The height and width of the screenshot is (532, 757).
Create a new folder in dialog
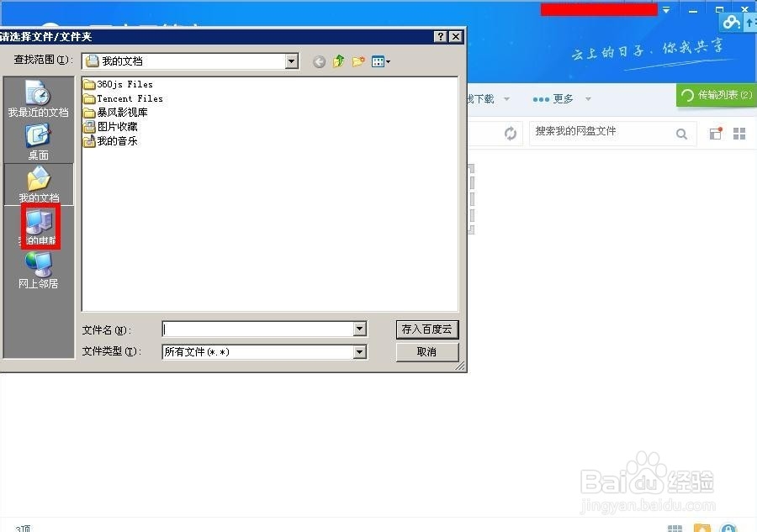coord(358,61)
